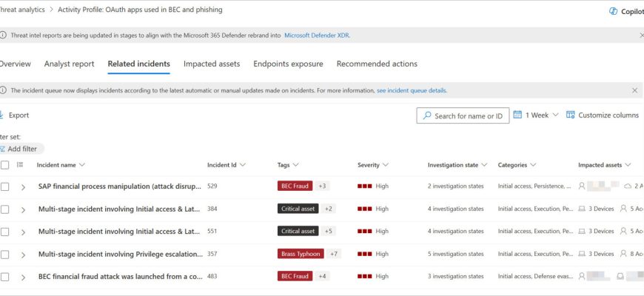The image size is (644, 296).
Task: Expand the BEC financial fraud incident row
Action: click(23, 277)
